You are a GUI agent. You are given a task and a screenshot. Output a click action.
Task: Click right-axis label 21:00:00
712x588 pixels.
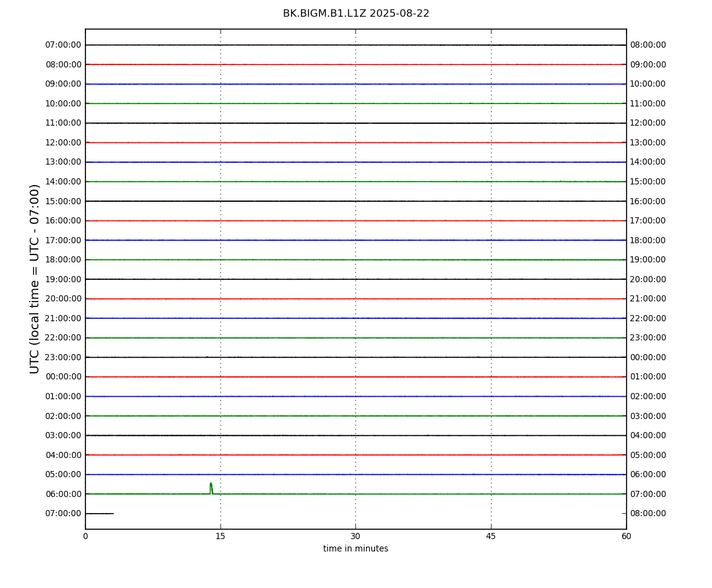pyautogui.click(x=648, y=299)
